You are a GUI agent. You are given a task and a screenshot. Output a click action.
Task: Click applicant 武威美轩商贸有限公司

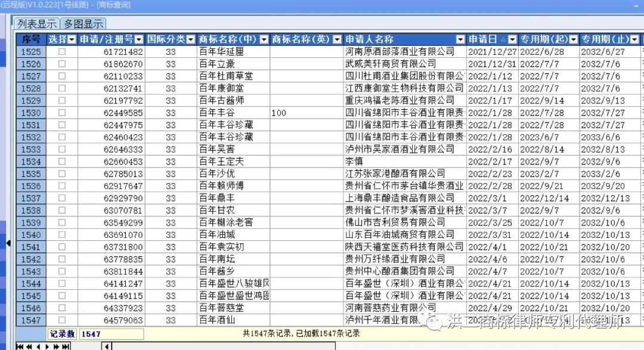[390, 64]
